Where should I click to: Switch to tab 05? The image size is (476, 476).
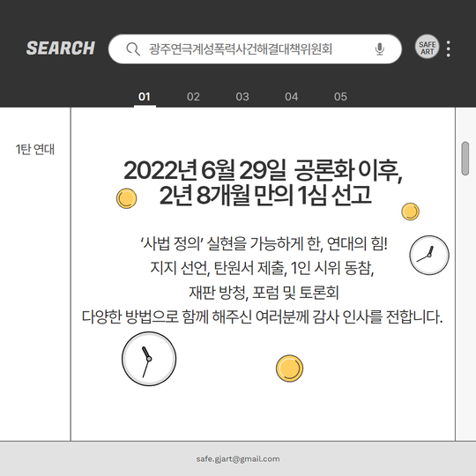coord(340,97)
